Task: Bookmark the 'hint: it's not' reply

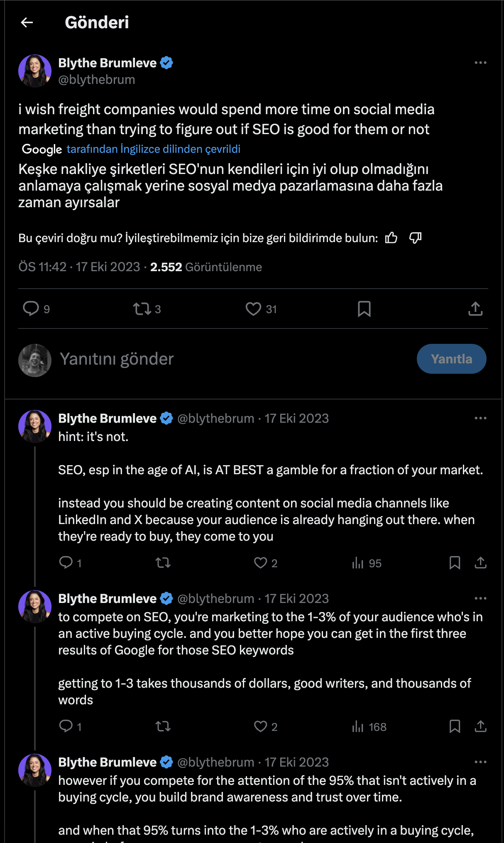Action: pyautogui.click(x=455, y=563)
